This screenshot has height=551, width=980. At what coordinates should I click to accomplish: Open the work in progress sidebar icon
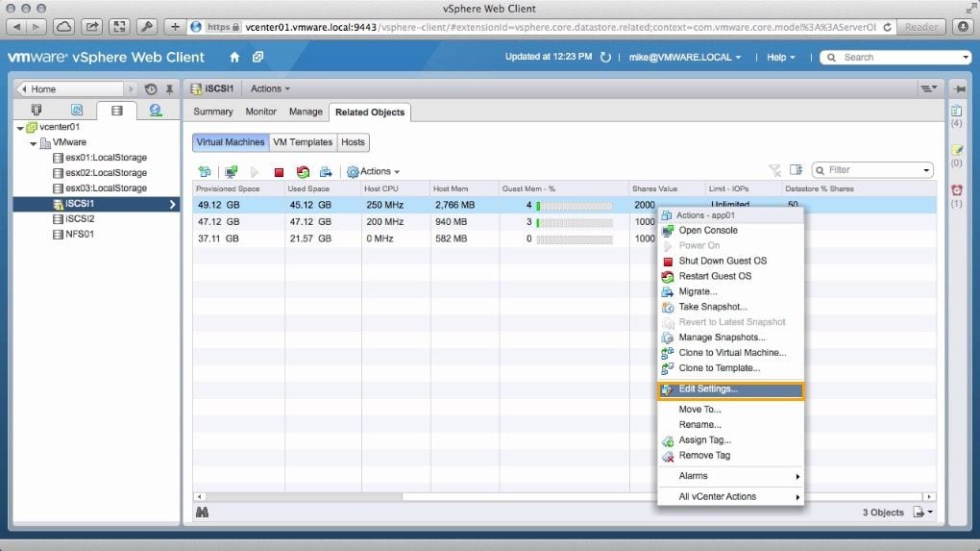[x=956, y=150]
